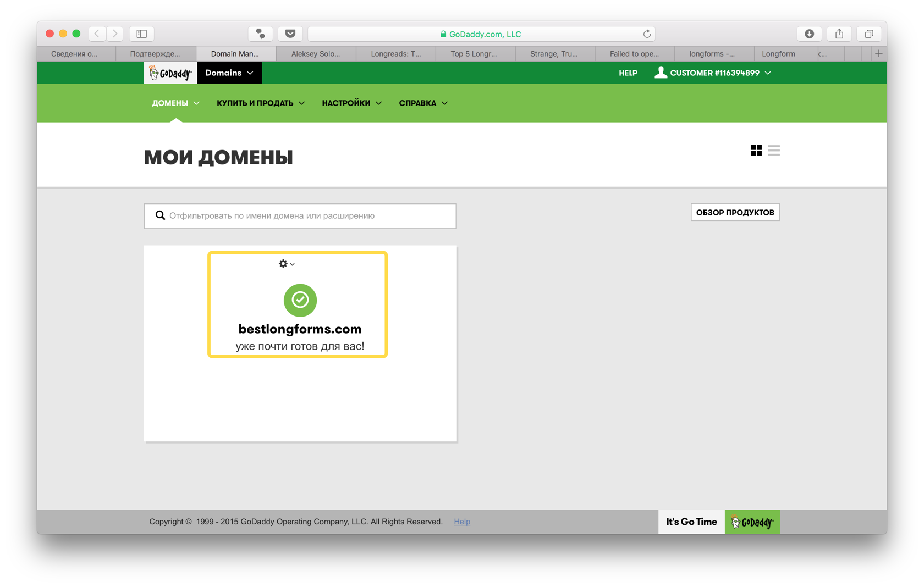The width and height of the screenshot is (924, 587).
Task: Switch to the Strange, Tru... tab
Action: 555,53
